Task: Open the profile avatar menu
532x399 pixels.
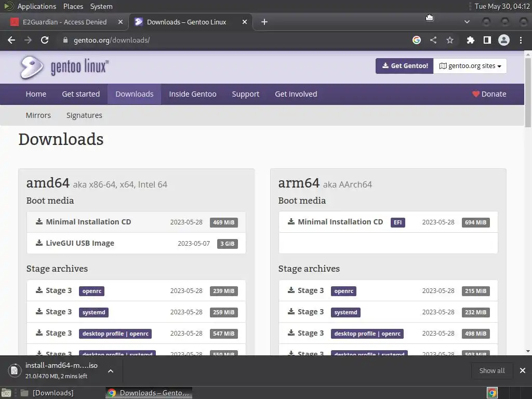Action: coord(504,40)
